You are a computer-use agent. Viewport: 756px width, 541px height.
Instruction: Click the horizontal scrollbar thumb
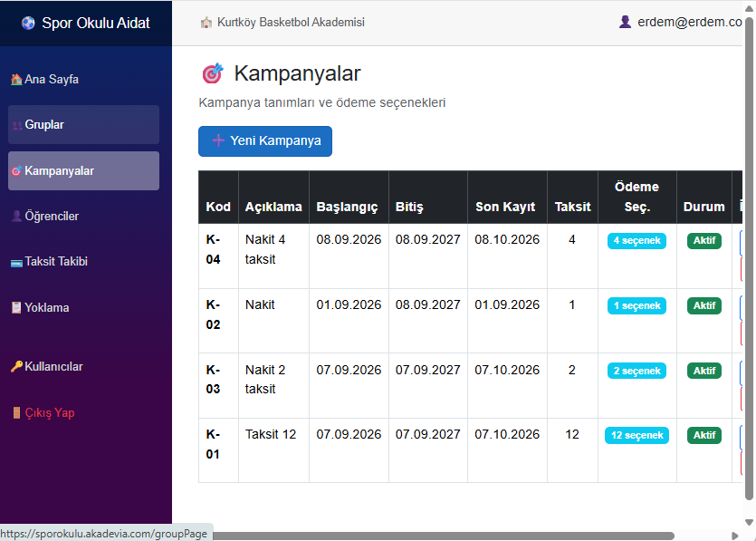click(443, 536)
